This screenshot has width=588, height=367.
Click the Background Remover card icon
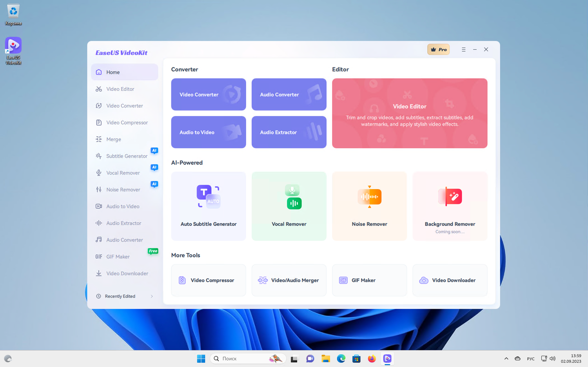pyautogui.click(x=450, y=196)
